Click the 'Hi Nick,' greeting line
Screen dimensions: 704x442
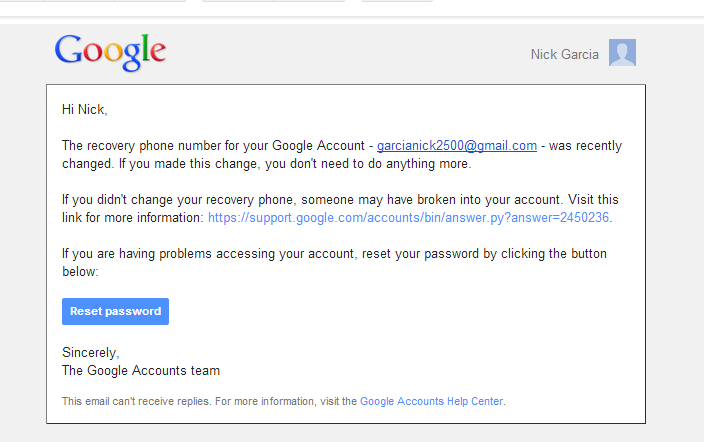(x=84, y=108)
